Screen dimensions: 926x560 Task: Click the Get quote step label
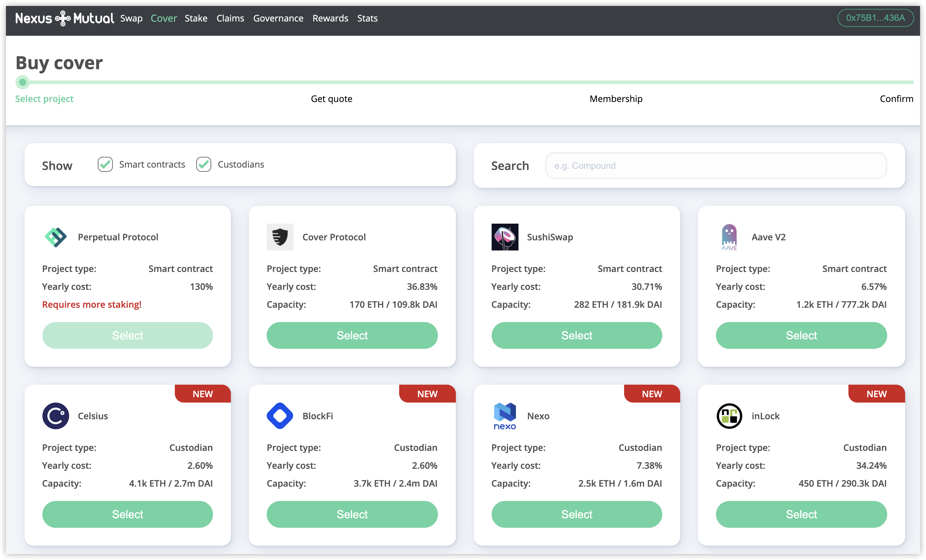coord(331,99)
